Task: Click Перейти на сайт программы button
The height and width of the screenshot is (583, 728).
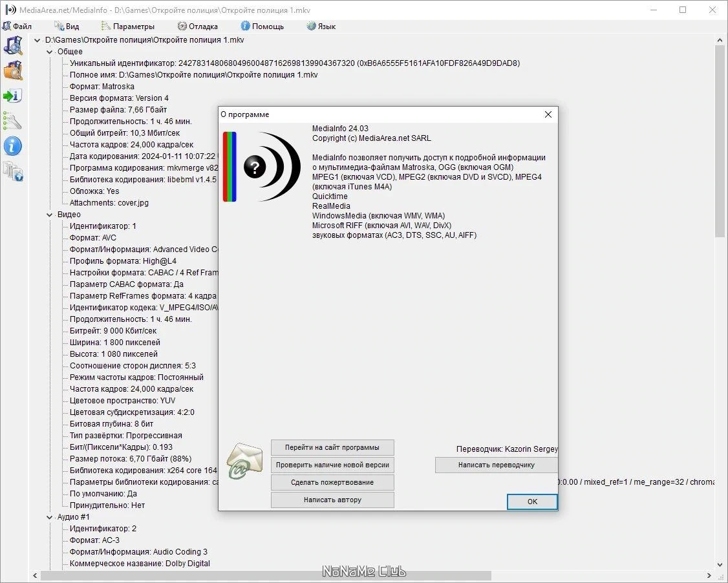Action: (x=332, y=447)
